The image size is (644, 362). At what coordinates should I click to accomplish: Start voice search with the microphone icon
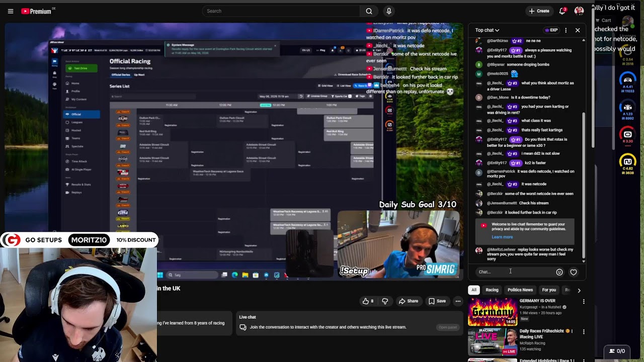(389, 11)
